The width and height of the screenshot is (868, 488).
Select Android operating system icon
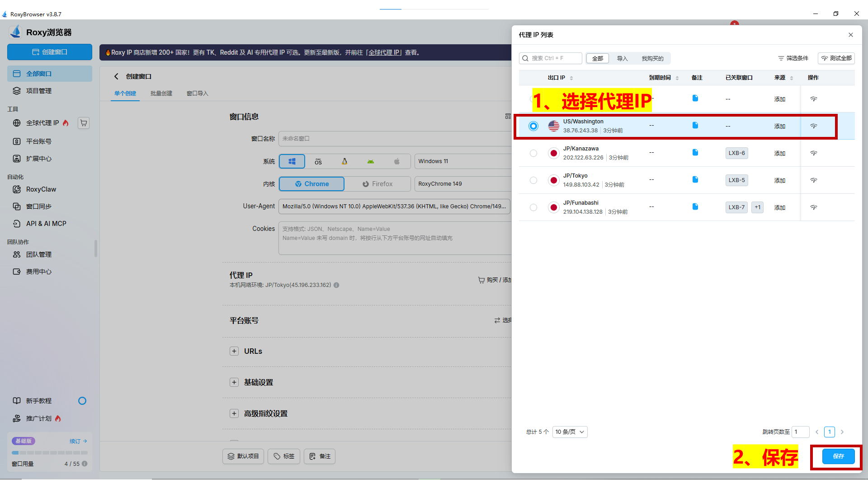point(371,161)
